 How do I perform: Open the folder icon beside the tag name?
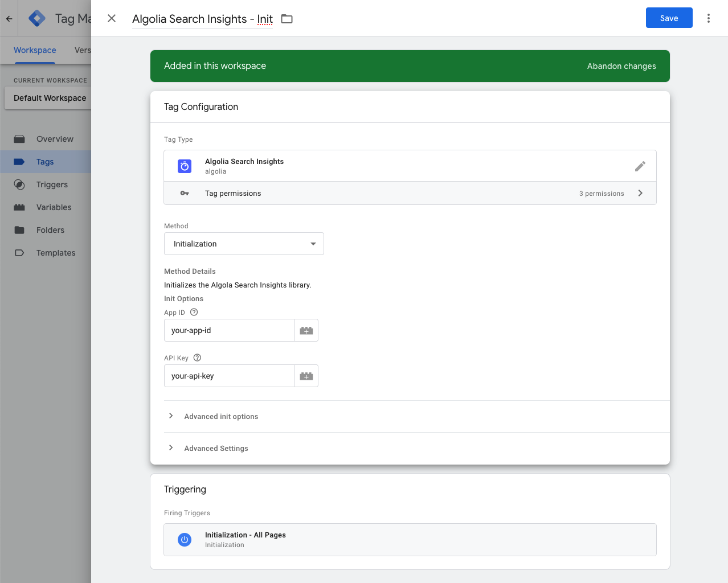(286, 18)
